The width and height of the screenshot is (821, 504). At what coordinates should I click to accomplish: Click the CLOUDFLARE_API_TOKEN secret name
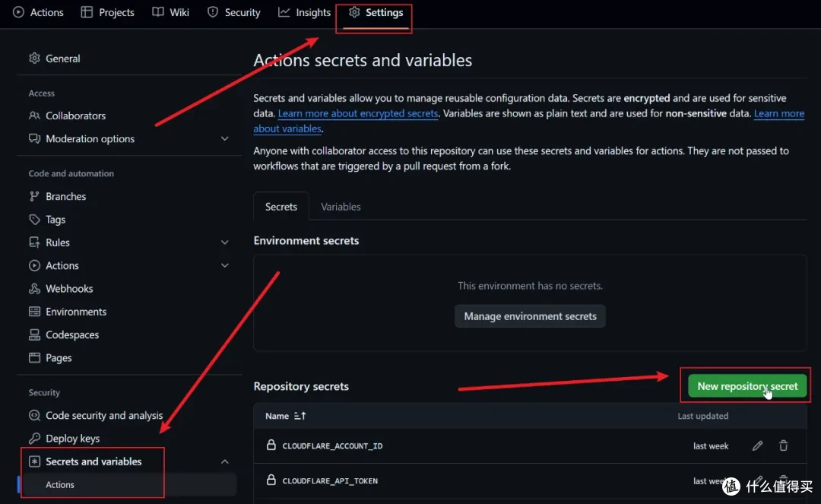(330, 480)
